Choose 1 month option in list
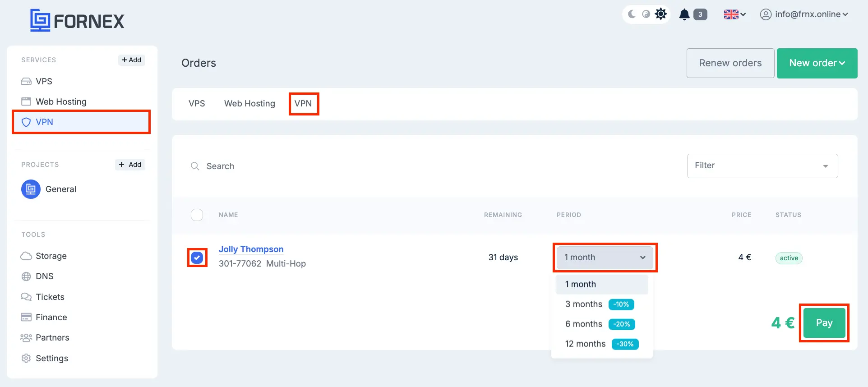This screenshot has height=387, width=868. click(602, 284)
